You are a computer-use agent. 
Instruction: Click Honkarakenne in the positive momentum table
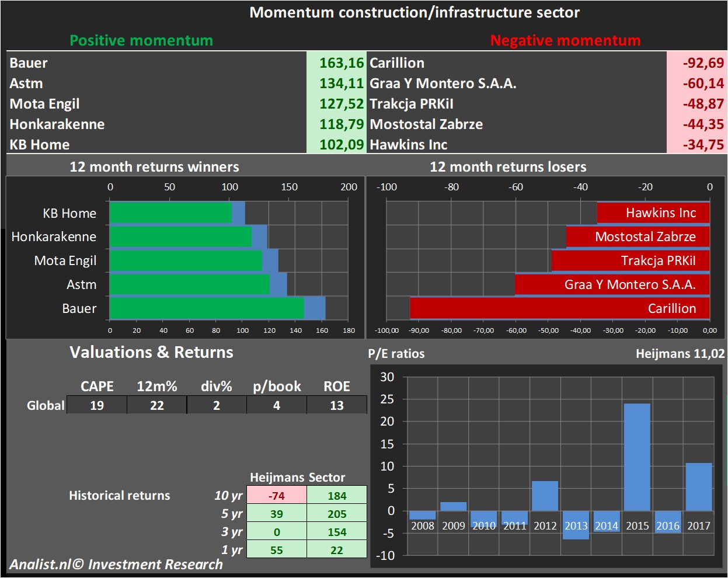tap(57, 124)
